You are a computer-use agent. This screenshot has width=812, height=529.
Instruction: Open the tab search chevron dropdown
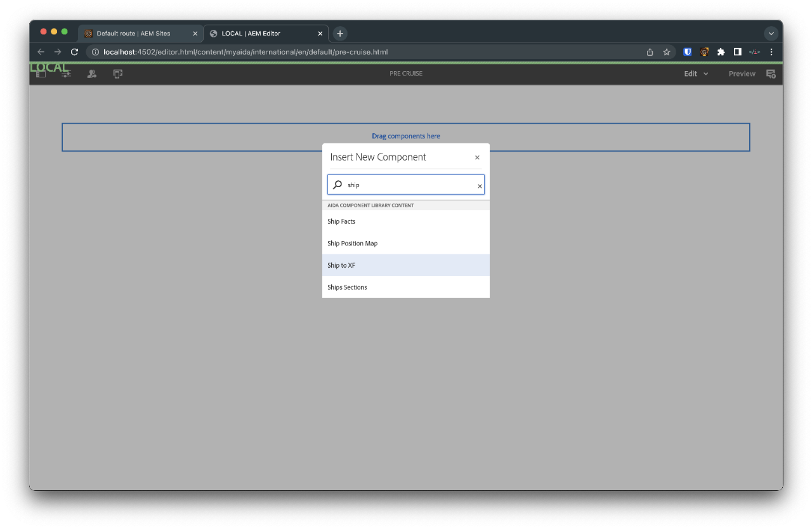(x=771, y=34)
